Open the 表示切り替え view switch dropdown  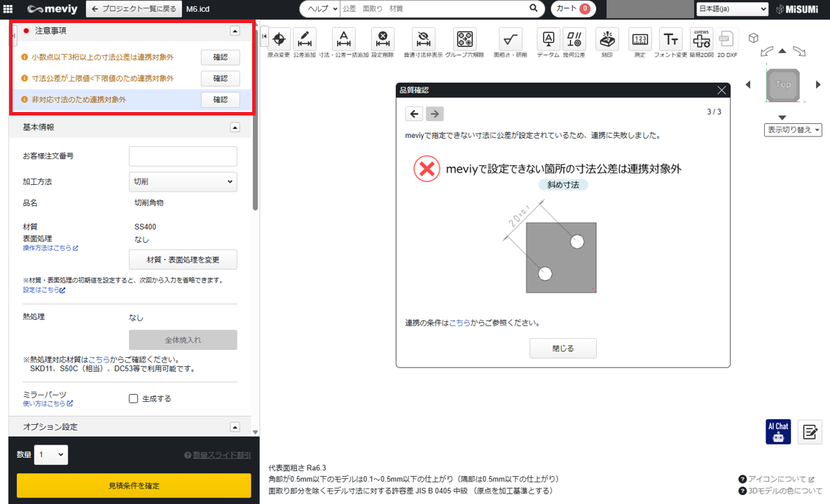[792, 129]
